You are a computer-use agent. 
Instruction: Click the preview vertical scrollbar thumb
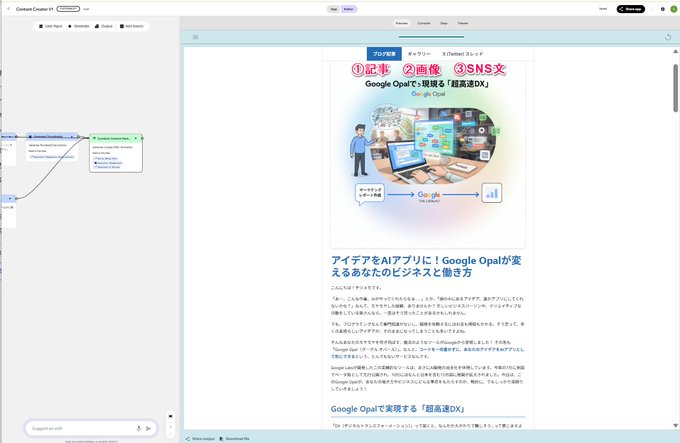[675, 88]
